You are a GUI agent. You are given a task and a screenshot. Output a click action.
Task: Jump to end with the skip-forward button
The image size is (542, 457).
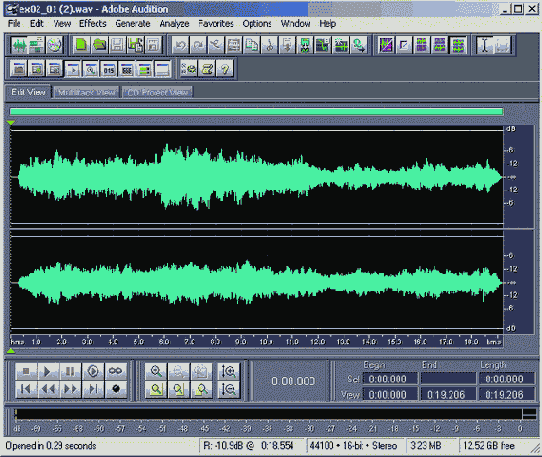[x=93, y=389]
